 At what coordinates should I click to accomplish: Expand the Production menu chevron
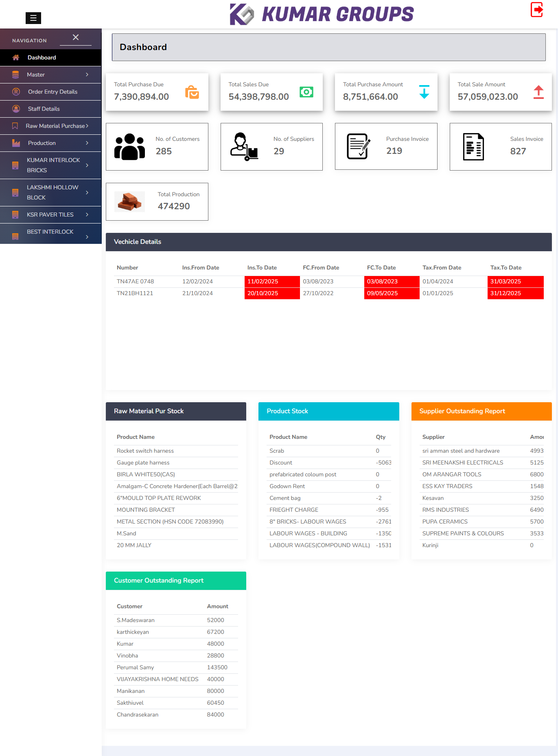87,143
